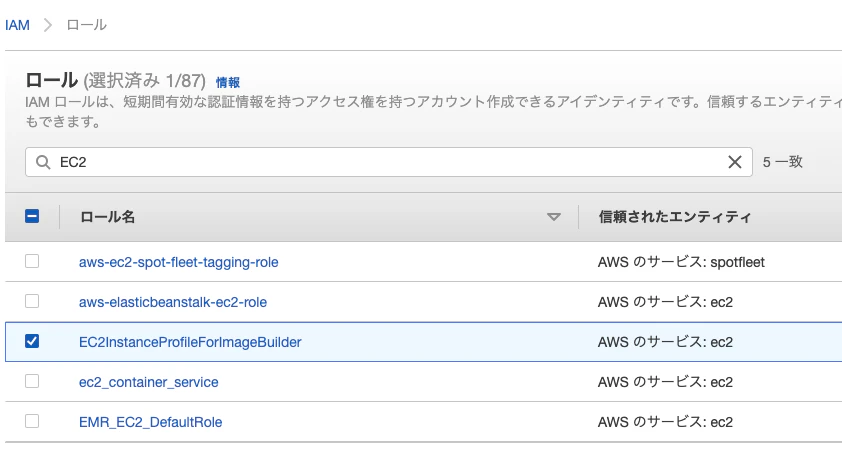Click the 信頼されたエンティティ column header
Screen dimensions: 842x452
point(674,217)
